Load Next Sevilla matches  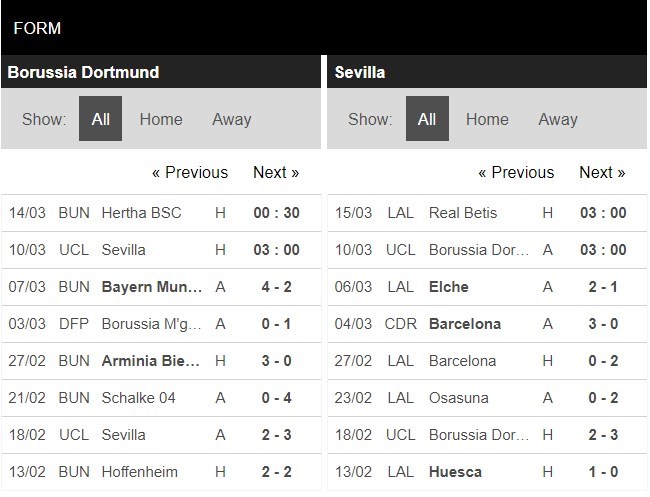[602, 172]
